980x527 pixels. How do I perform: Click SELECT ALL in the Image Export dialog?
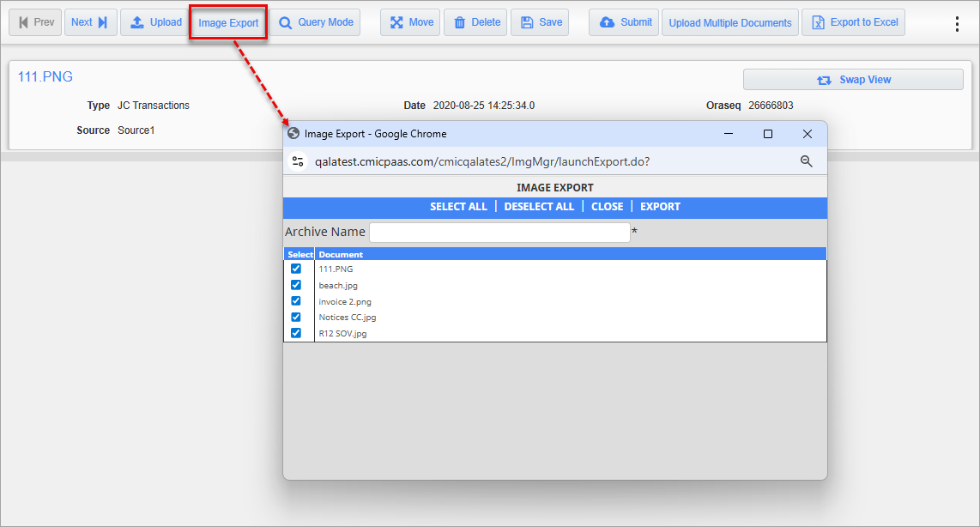458,206
